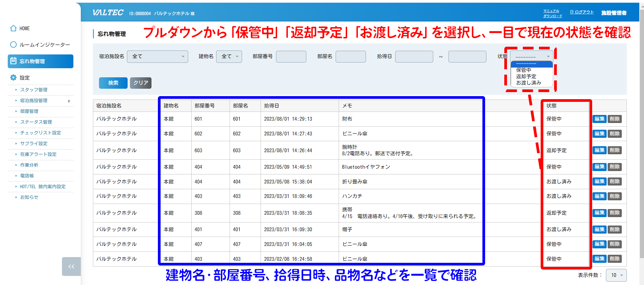Screen dimensions: 644x285
Task: Click 削除 for Bluetoothイヤフォン row
Action: [615, 167]
